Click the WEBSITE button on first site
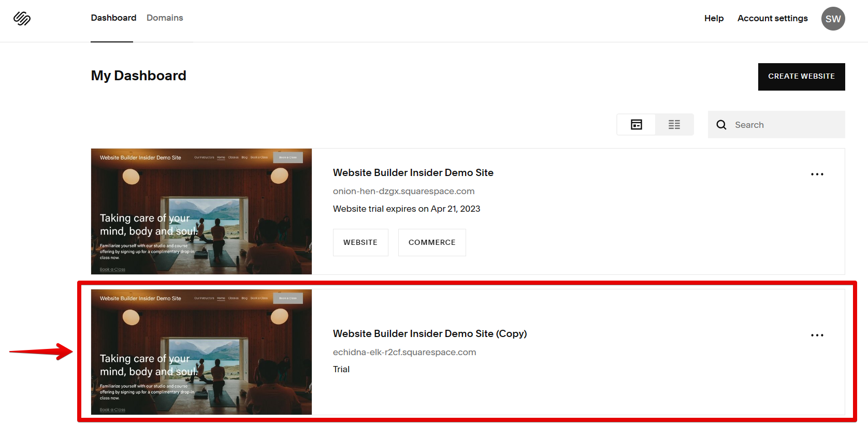The height and width of the screenshot is (424, 868). tap(360, 242)
